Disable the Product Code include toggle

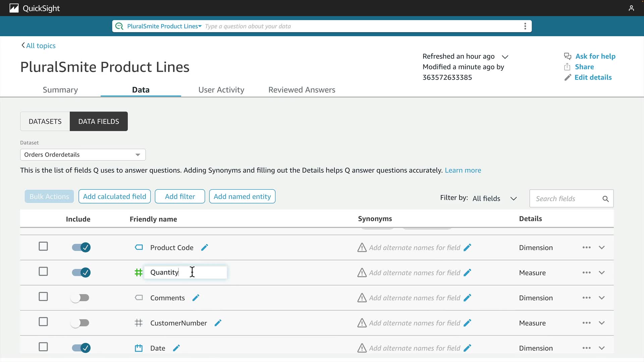click(x=81, y=247)
